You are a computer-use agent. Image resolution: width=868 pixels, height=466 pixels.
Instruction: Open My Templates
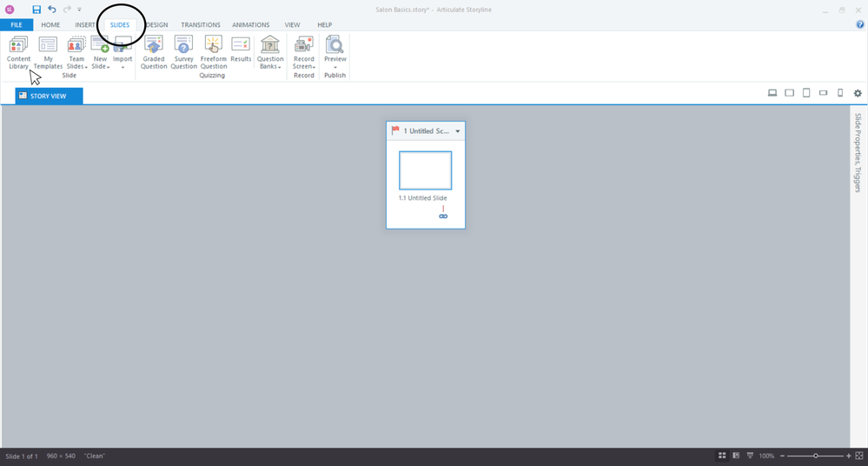click(x=48, y=53)
